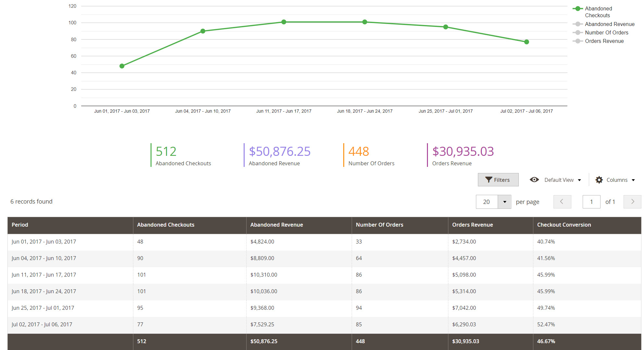Click the gear icon next to Columns
Screen dimensions: 644x350
(x=599, y=180)
